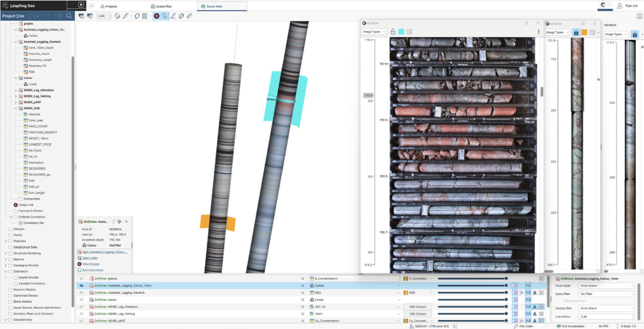Switch to the Projects tab

109,6
